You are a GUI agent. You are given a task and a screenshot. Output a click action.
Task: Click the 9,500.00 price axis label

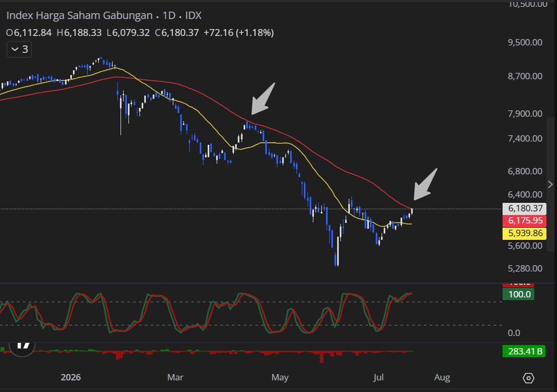[525, 42]
